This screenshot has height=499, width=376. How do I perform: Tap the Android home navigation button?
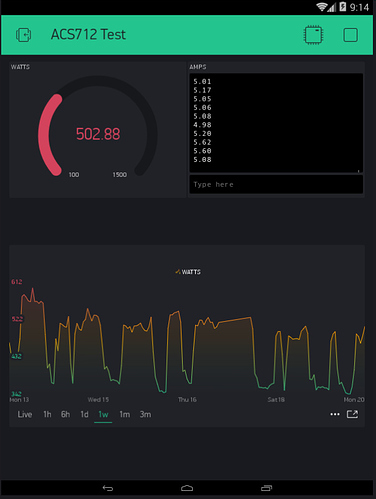[x=187, y=488]
